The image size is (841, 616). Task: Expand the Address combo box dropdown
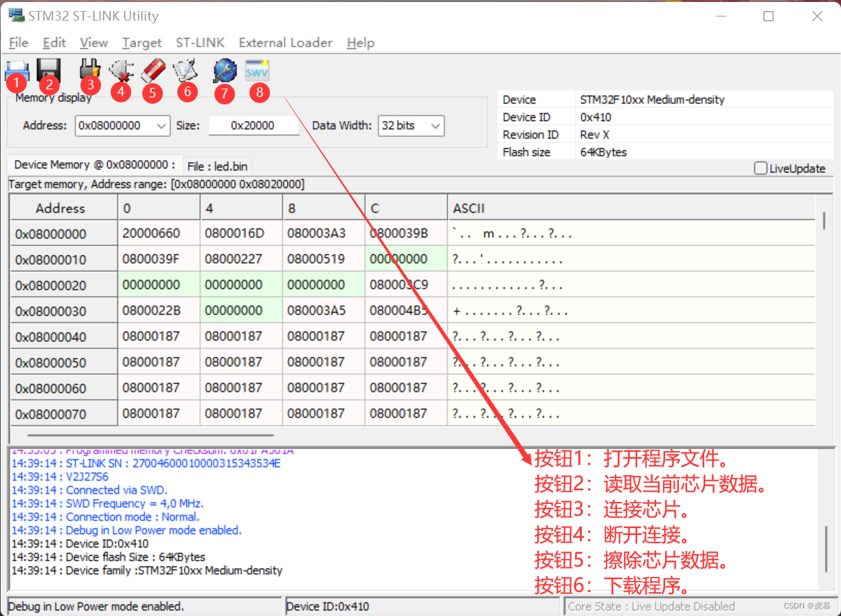pyautogui.click(x=161, y=126)
